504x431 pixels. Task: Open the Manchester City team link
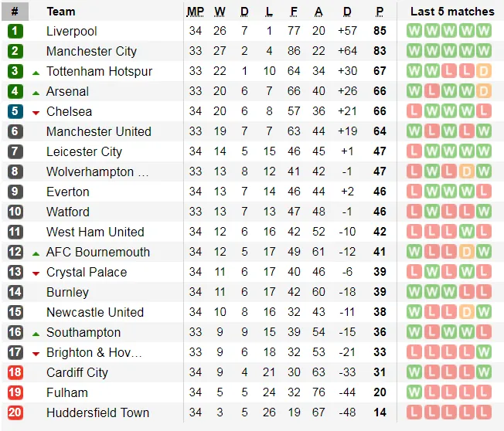click(91, 52)
